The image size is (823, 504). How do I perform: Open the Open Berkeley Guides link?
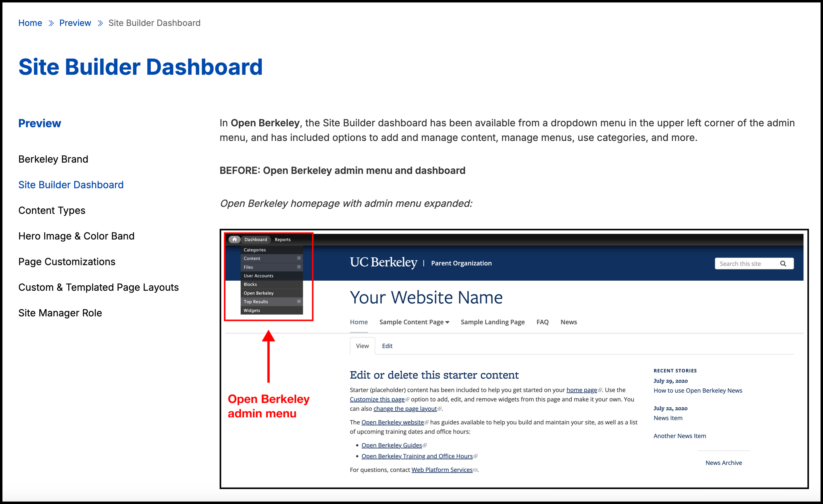coord(391,445)
